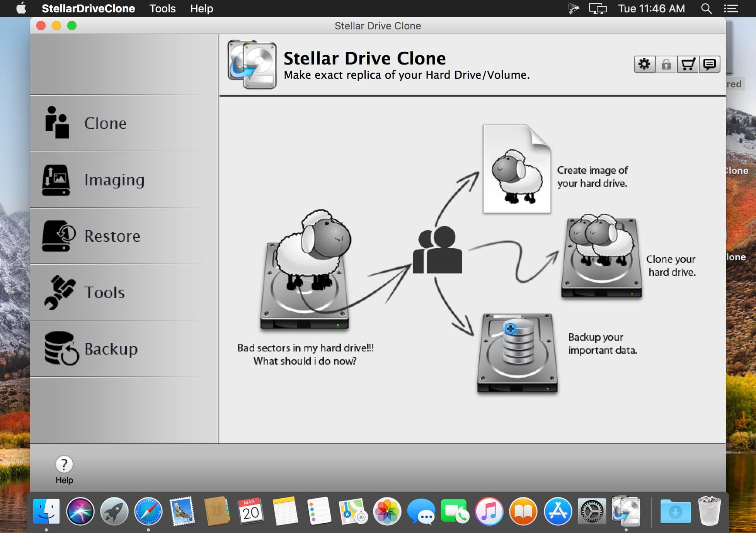
Task: Open the feedback speech bubble icon
Action: pos(709,64)
